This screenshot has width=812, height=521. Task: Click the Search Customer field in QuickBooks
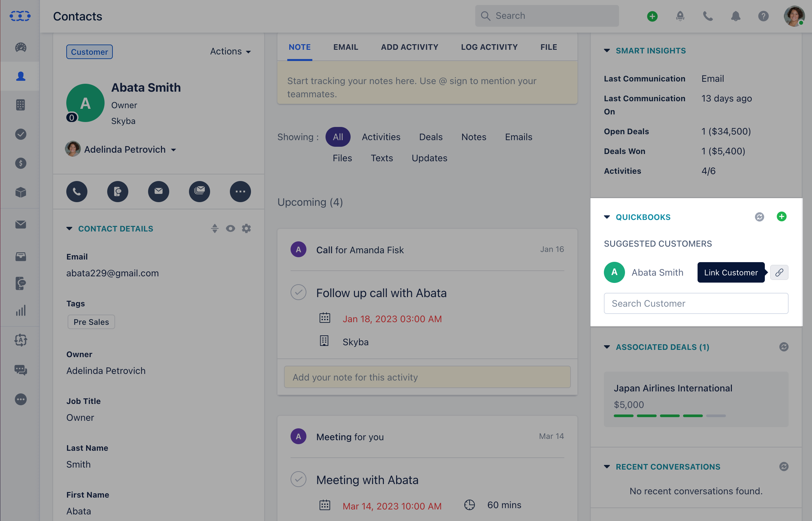(x=696, y=303)
